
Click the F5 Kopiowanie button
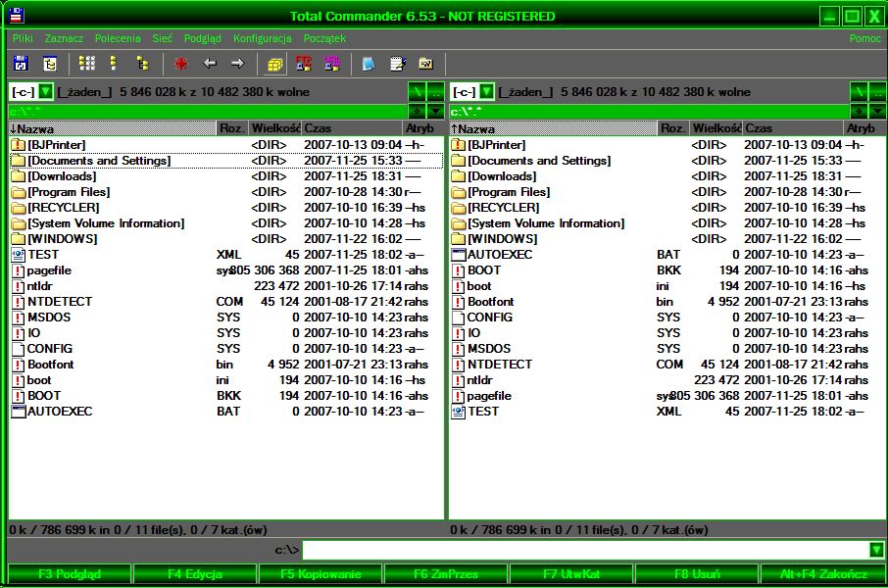point(321,574)
